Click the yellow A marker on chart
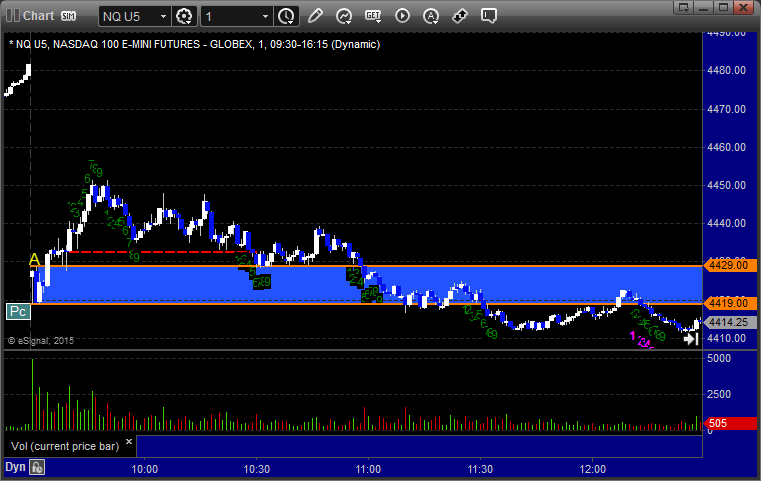The image size is (761, 481). tap(34, 260)
